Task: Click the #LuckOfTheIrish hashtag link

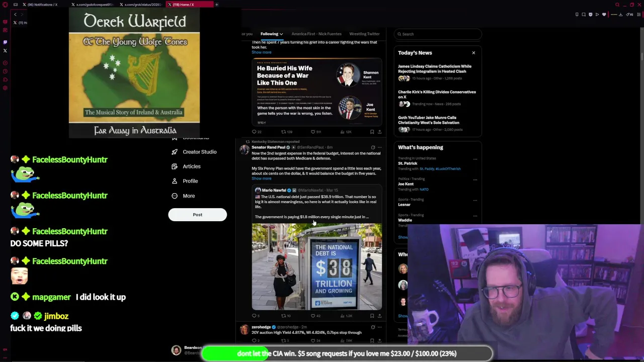Action: click(448, 169)
